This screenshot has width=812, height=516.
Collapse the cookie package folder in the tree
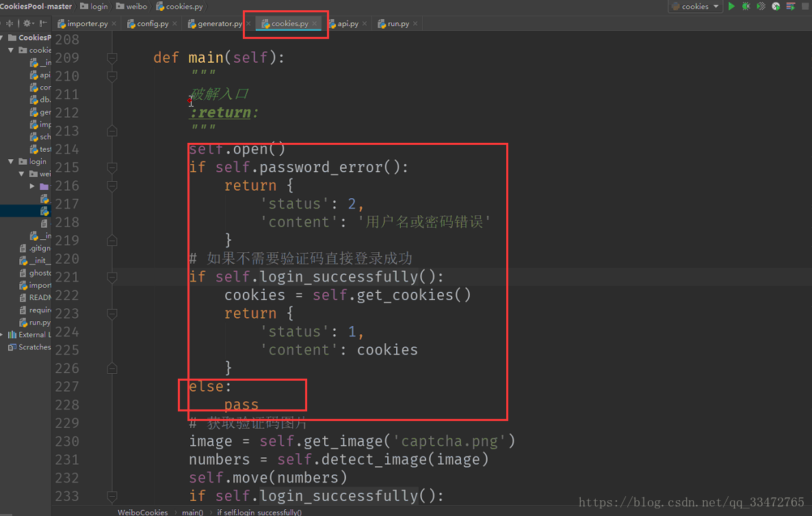[x=11, y=50]
